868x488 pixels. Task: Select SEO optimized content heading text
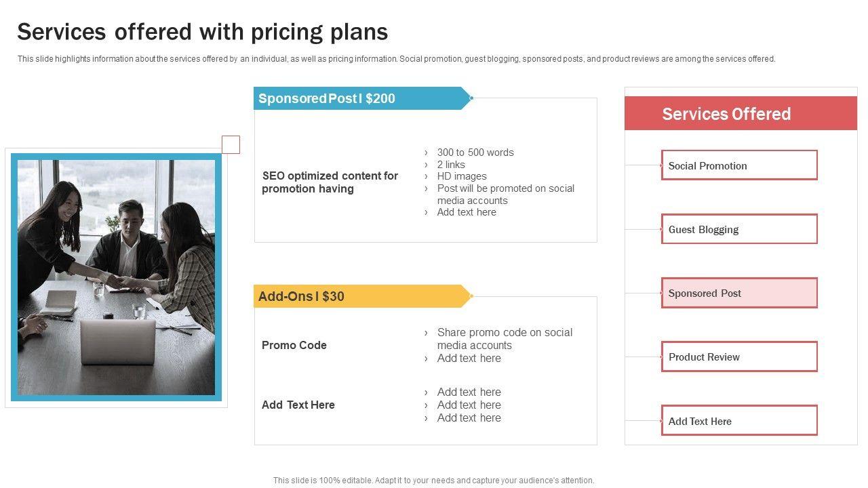pyautogui.click(x=330, y=182)
